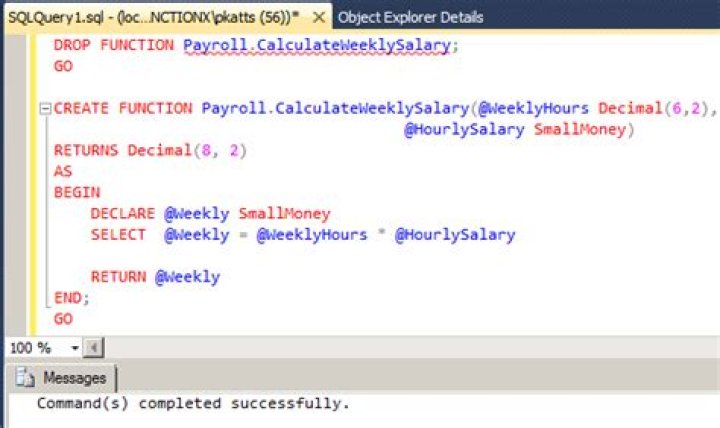Click the horizontal scrollbar left arrow
Viewport: 720px width, 428px height.
(x=93, y=348)
